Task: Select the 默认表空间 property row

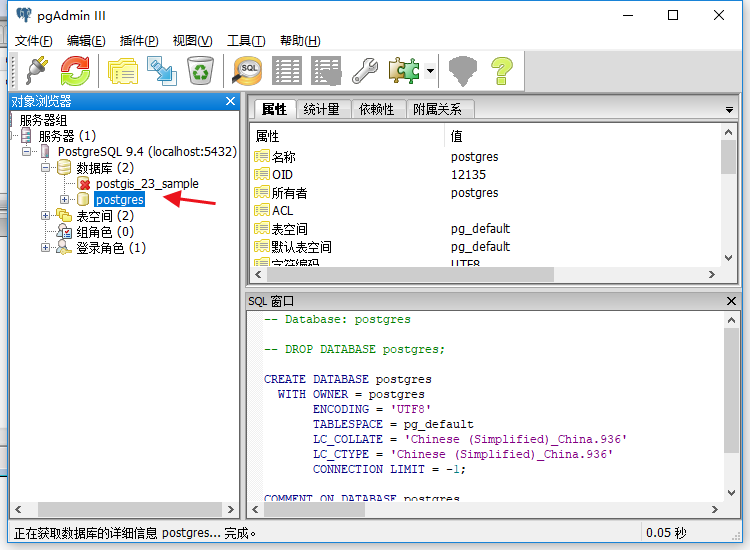Action: click(x=485, y=247)
